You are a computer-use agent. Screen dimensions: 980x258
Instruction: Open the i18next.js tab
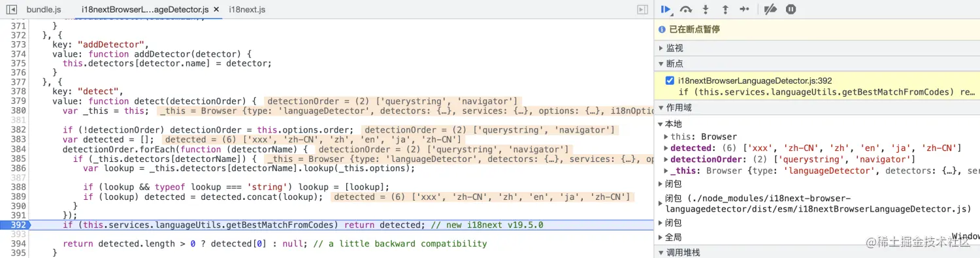[248, 9]
